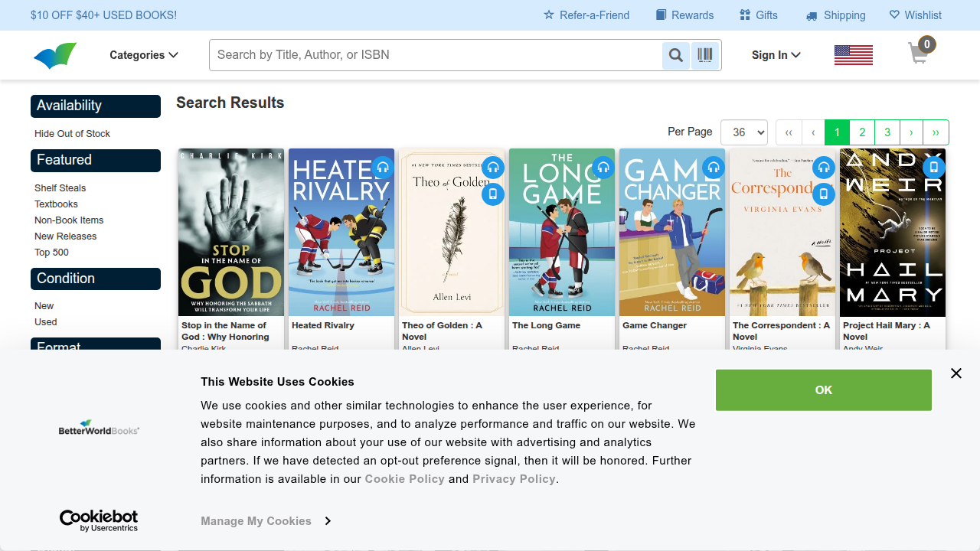Open the shopping cart icon
The height and width of the screenshot is (551, 980).
[921, 53]
